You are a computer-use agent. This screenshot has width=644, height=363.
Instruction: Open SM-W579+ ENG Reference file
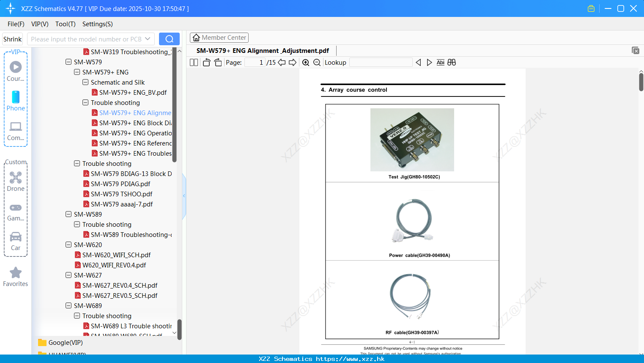point(132,143)
